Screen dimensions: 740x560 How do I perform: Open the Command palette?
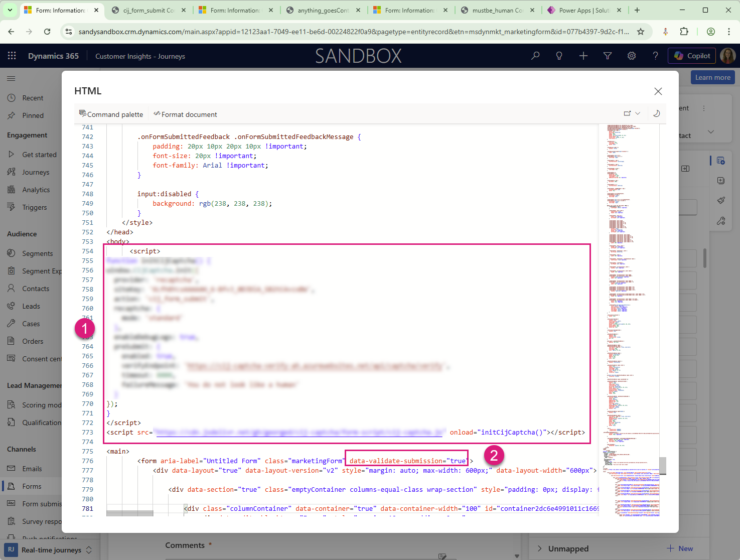pos(111,114)
